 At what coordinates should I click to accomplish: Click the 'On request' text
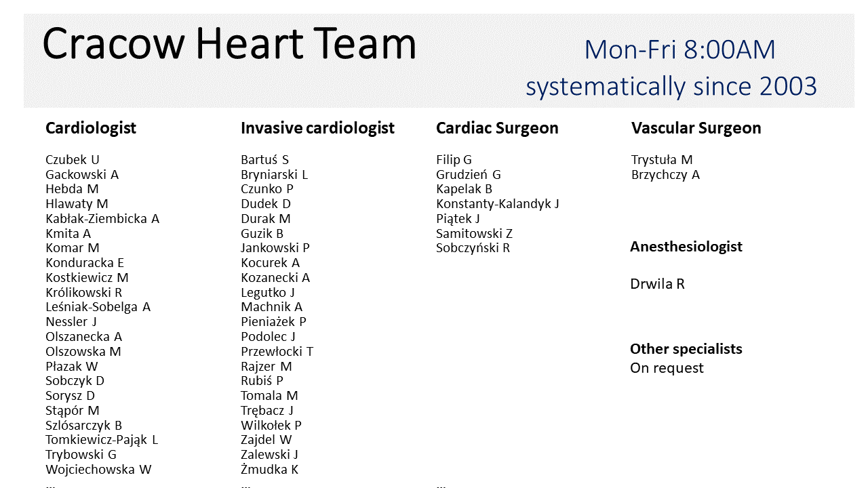click(x=667, y=368)
